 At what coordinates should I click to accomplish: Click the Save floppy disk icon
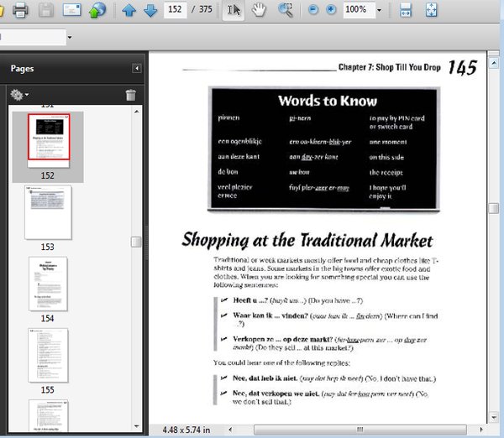(46, 10)
